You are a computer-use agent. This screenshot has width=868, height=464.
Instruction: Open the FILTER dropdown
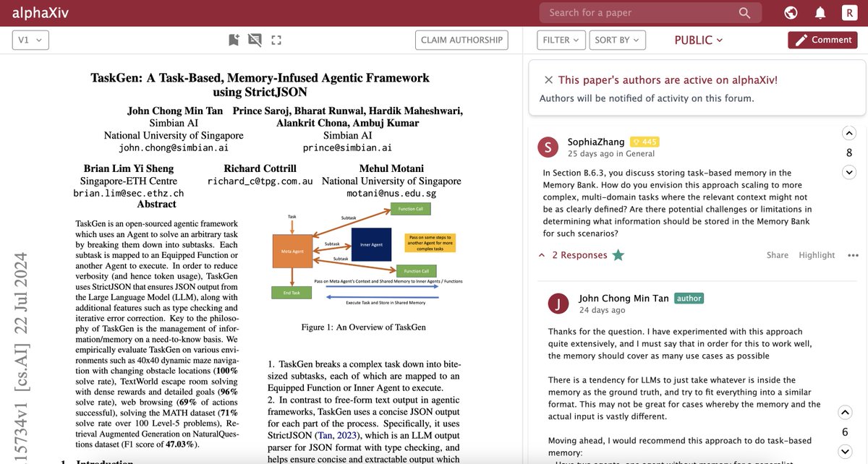coord(561,40)
